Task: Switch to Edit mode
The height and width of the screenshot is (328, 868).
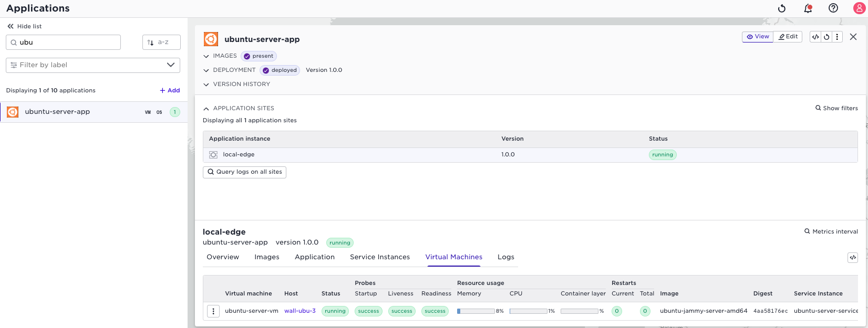Action: 788,37
